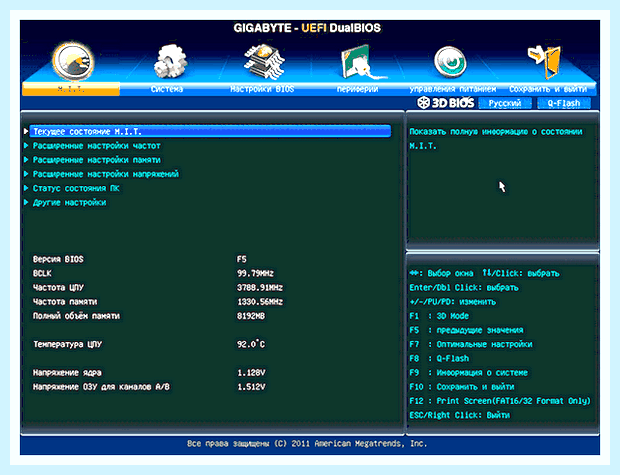Click the Система gears icon
This screenshot has width=620, height=475.
170,61
